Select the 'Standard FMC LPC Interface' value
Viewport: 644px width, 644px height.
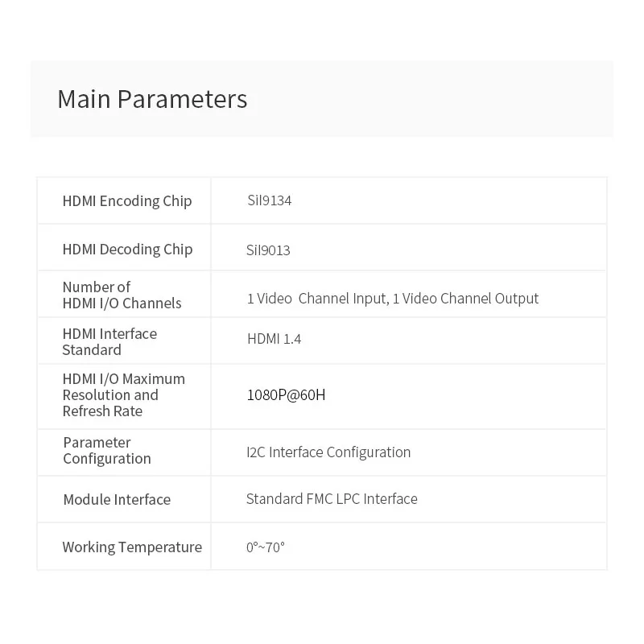pyautogui.click(x=332, y=499)
